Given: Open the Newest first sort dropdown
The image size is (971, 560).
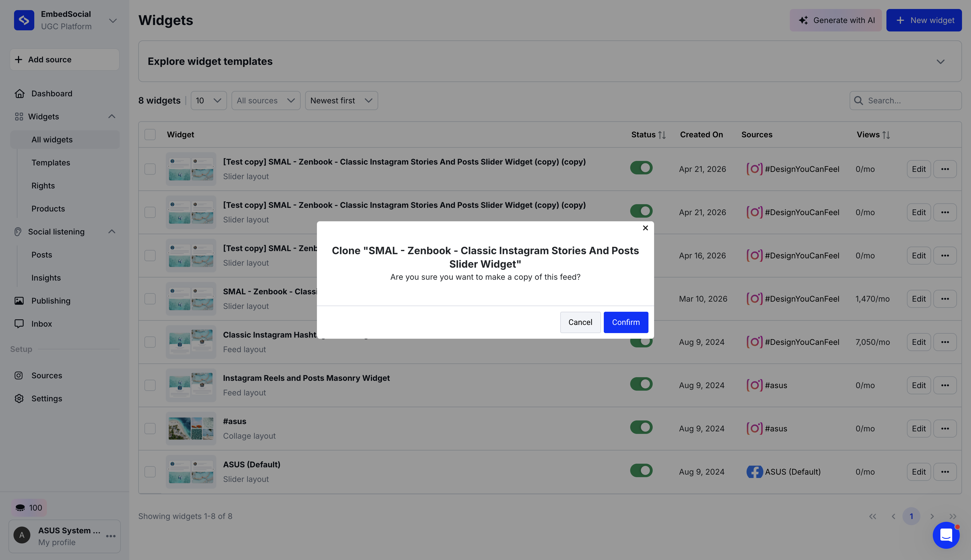Looking at the screenshot, I should point(341,100).
